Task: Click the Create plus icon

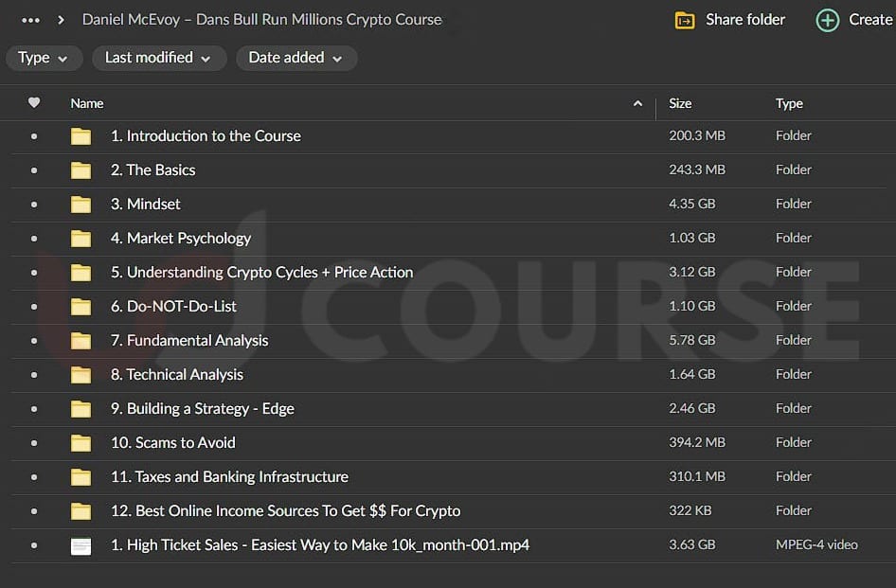Action: 827,20
